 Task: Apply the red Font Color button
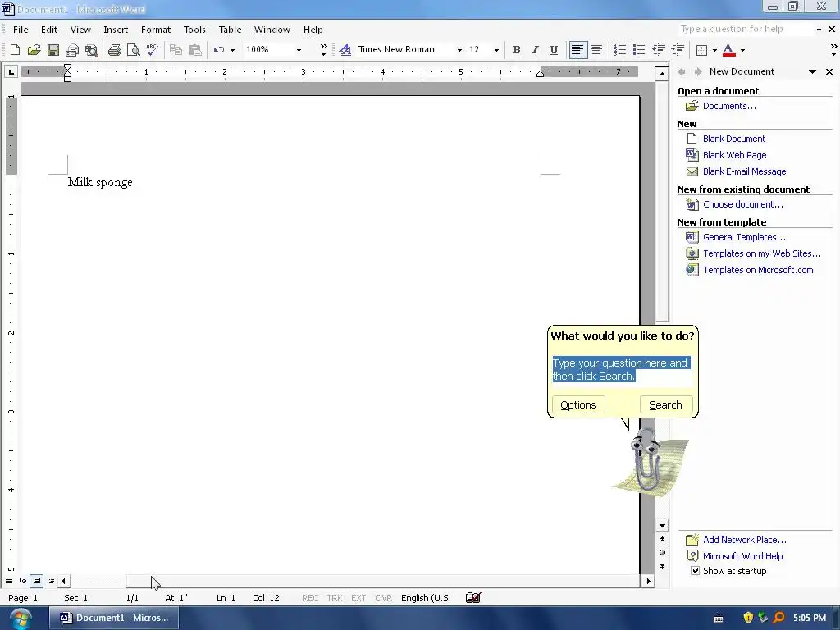pos(728,50)
